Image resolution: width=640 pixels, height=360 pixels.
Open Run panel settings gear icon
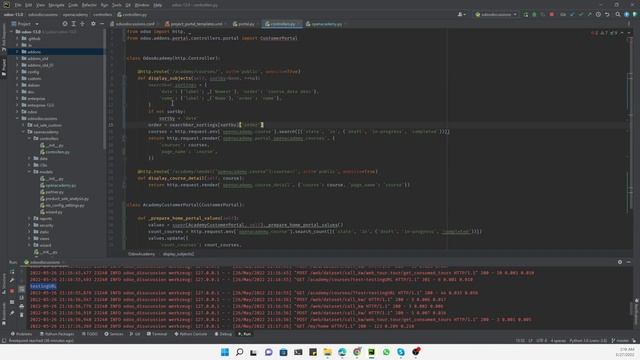click(620, 262)
